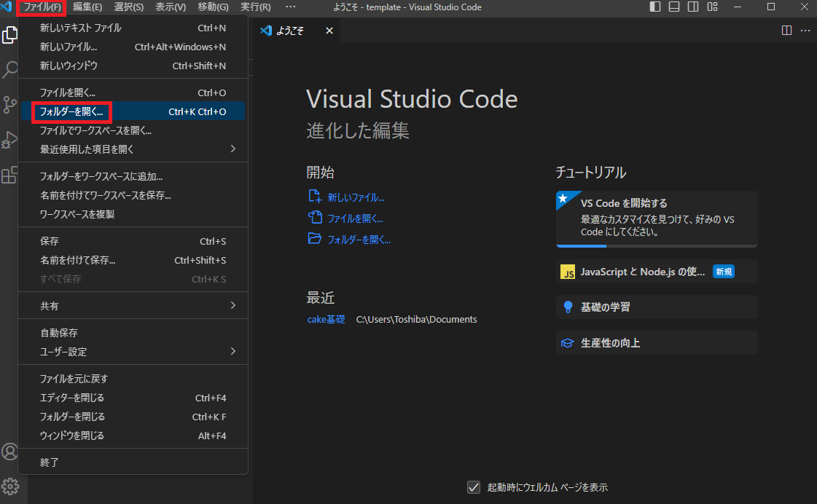Screen dimensions: 817x504
Task: Choose 名前を付けてワークスペースを保存... menu item
Action: pyautogui.click(x=133, y=195)
